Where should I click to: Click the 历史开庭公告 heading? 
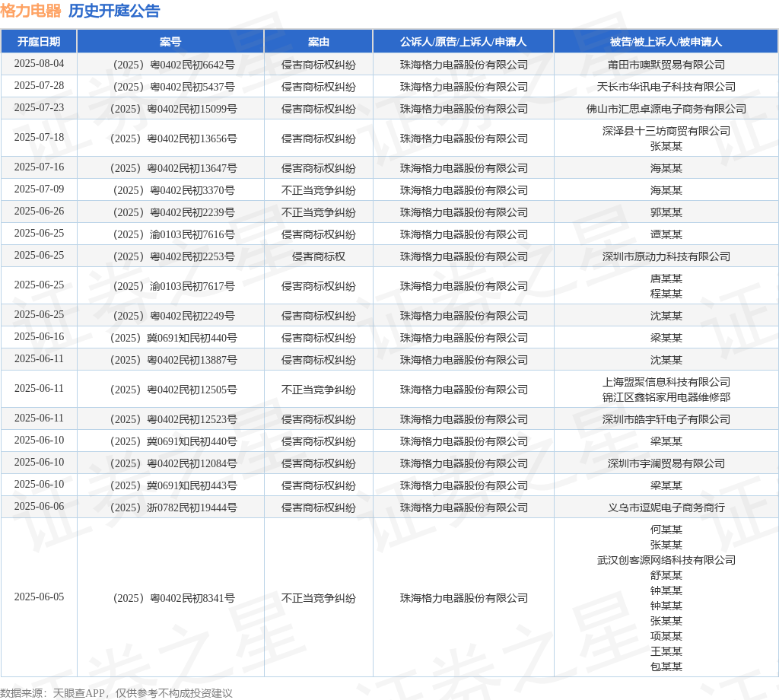114,11
